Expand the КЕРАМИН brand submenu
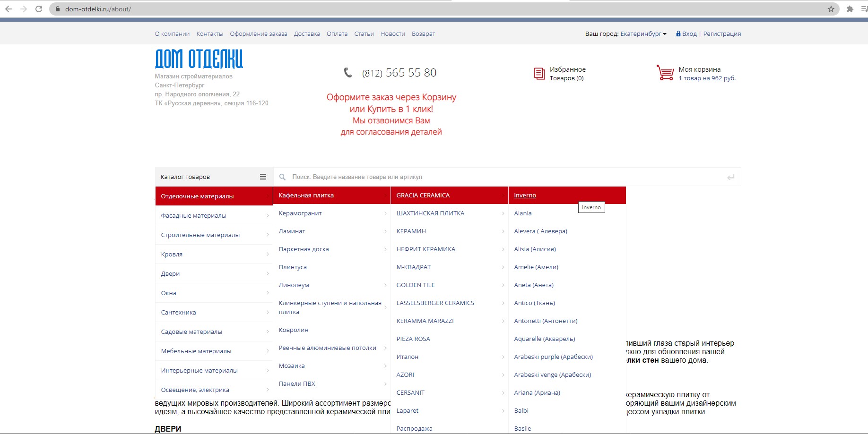 449,231
